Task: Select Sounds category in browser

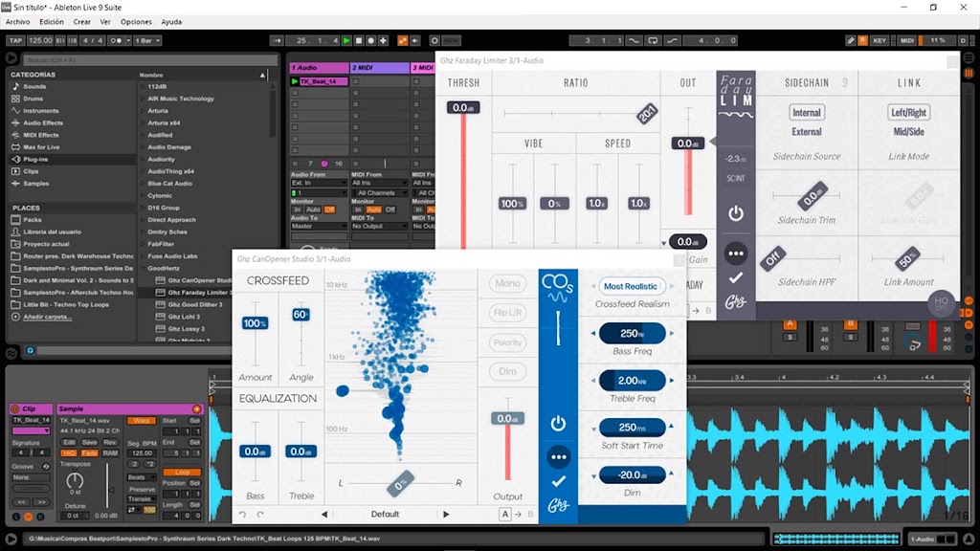Action: click(x=34, y=87)
